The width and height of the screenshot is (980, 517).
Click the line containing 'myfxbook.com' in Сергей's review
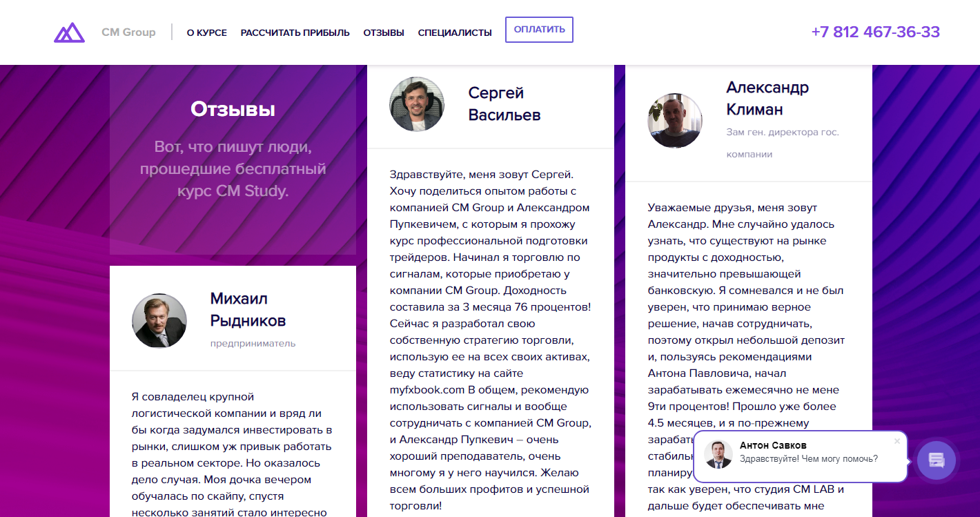[x=489, y=390]
